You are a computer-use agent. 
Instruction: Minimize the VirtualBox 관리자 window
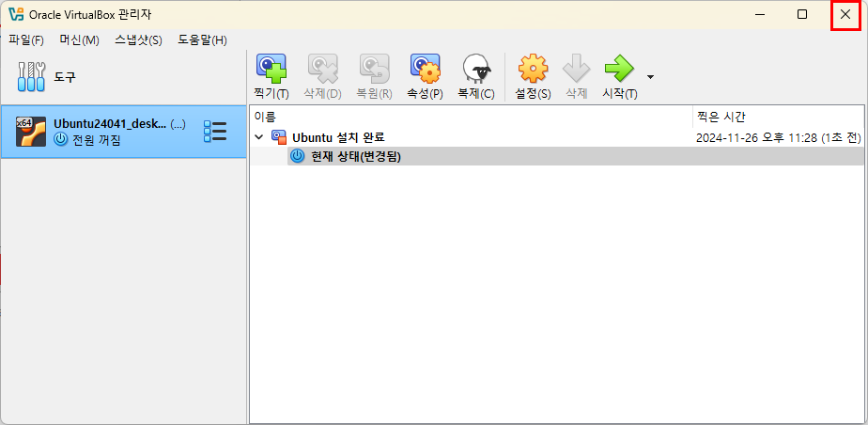click(x=760, y=15)
